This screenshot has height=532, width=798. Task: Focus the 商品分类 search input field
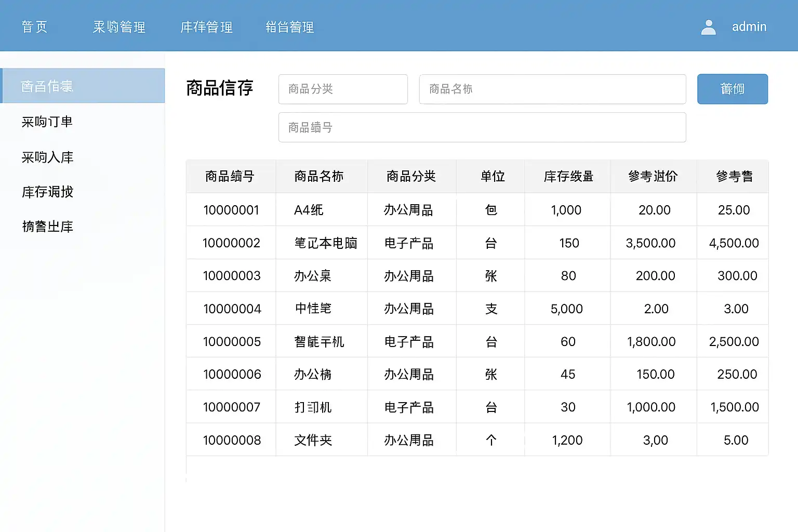coord(343,89)
